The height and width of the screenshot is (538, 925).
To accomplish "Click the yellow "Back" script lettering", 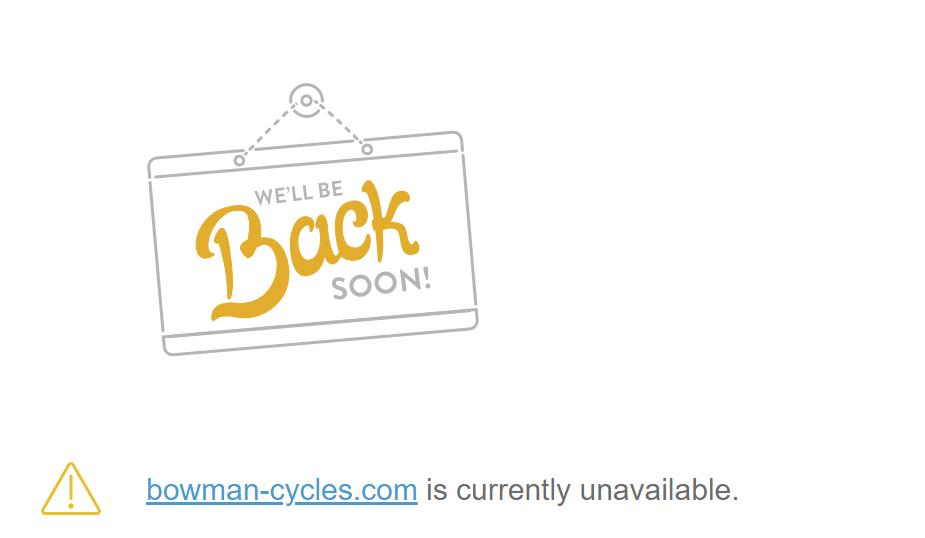I will (306, 251).
